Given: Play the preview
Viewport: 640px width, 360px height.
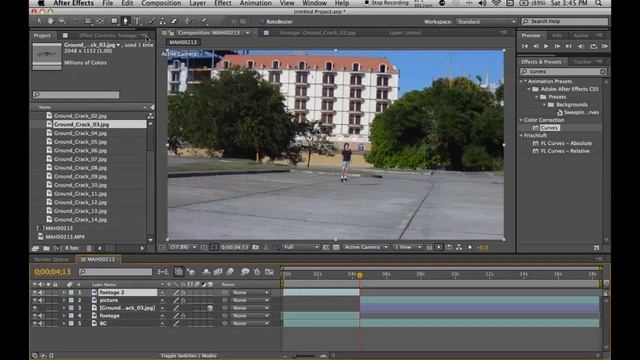Looking at the screenshot, I should (546, 47).
